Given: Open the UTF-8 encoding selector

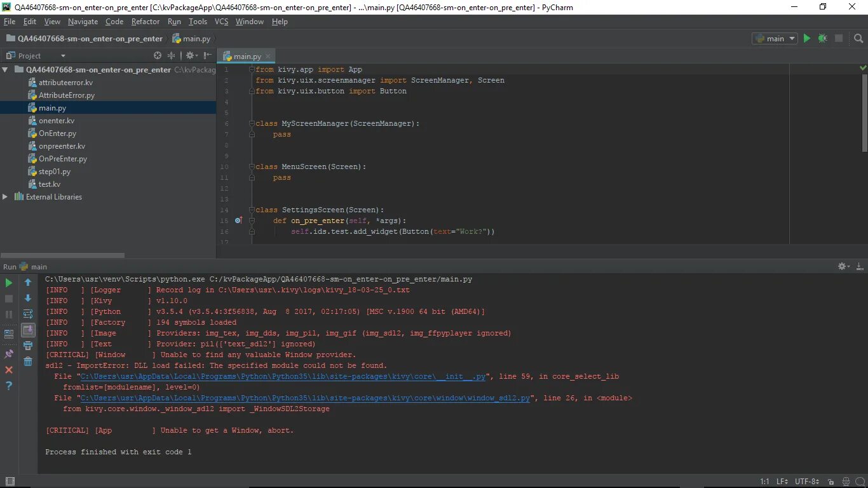Looking at the screenshot, I should [807, 482].
